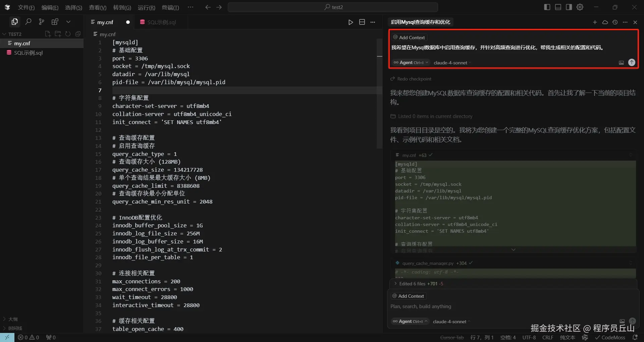Open the 终端(T) menu
The height and width of the screenshot is (342, 644).
tap(170, 7)
